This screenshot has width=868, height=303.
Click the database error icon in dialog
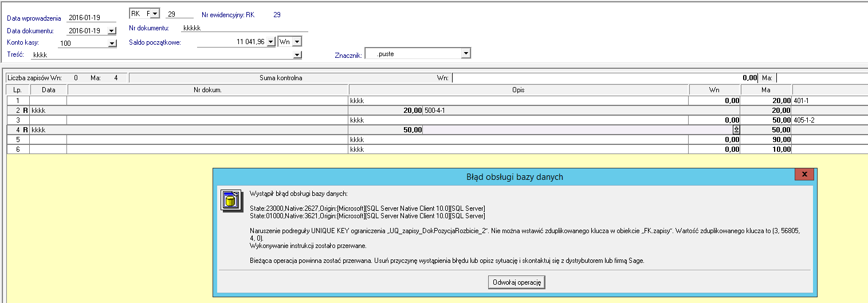[230, 199]
